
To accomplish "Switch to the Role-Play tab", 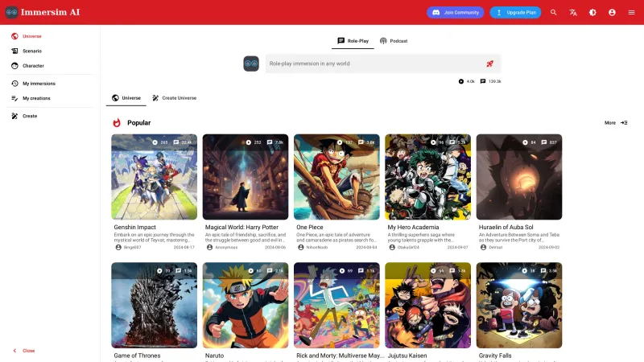I will (x=353, y=41).
